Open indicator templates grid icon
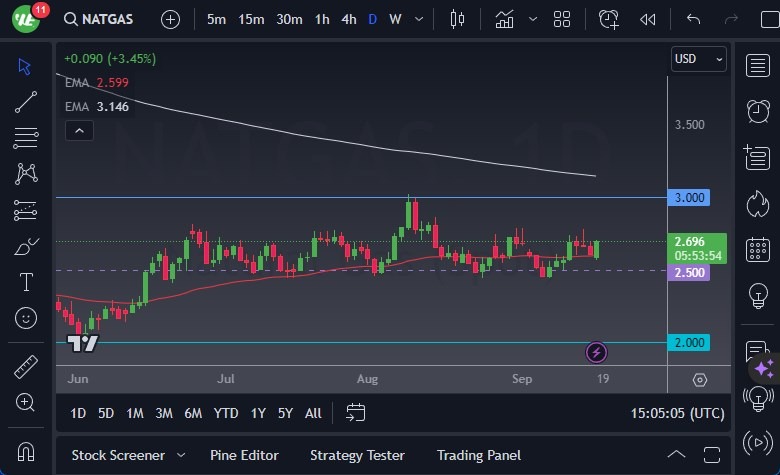This screenshot has height=475, width=780. 562,19
